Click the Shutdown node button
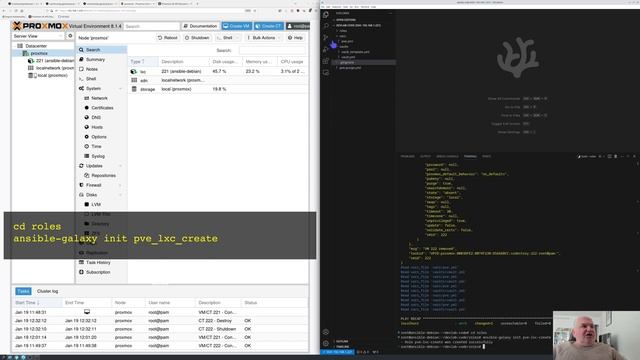 click(x=197, y=38)
